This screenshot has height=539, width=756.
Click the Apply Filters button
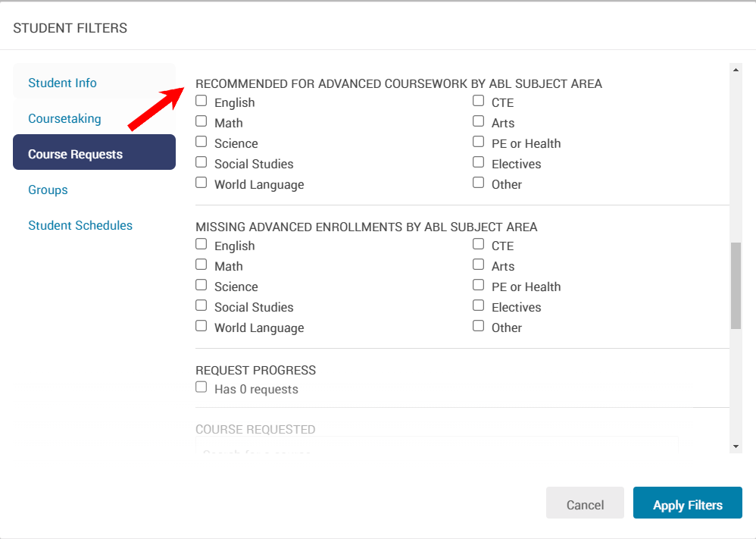[x=687, y=505]
